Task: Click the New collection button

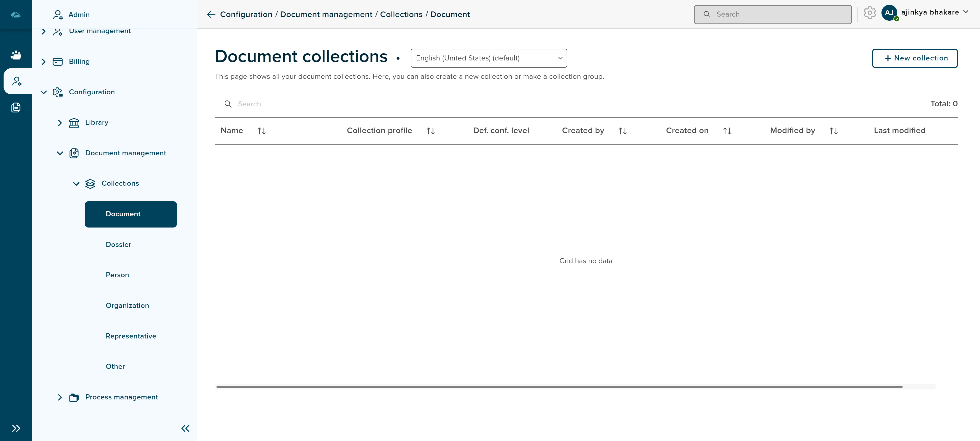Action: [x=915, y=58]
